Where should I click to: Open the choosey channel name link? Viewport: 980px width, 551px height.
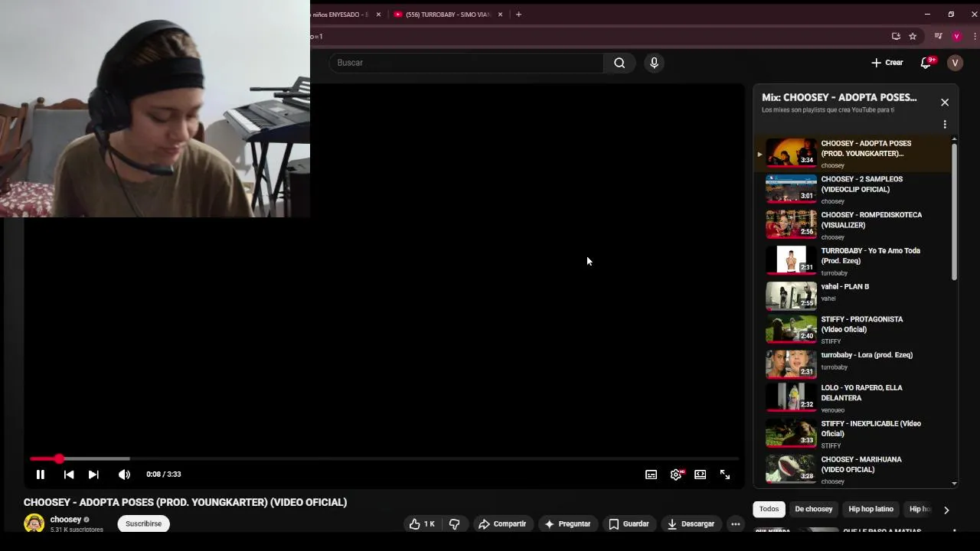(x=66, y=520)
